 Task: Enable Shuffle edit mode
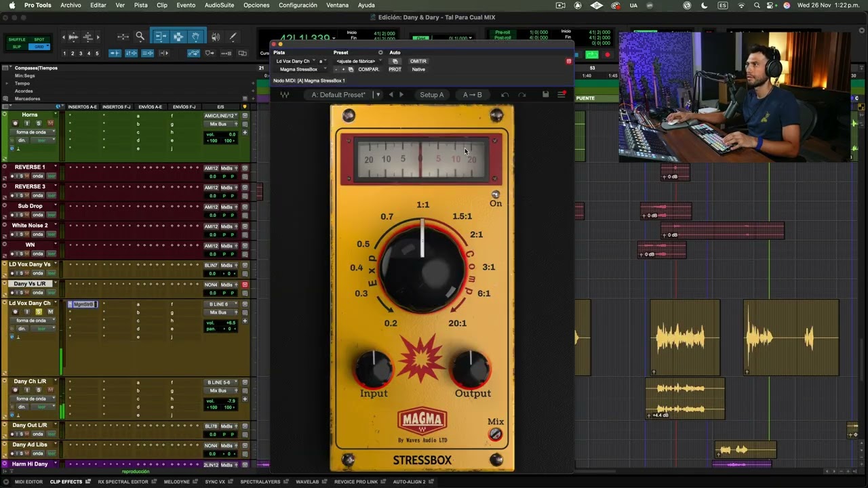point(16,39)
